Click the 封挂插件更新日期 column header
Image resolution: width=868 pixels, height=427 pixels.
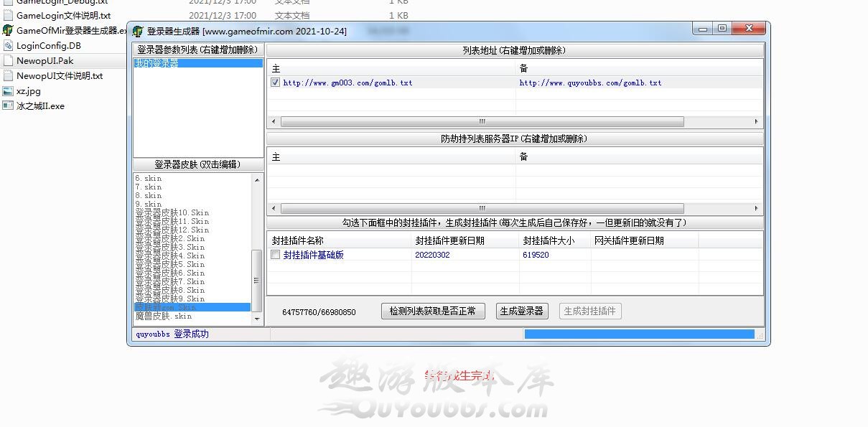pos(449,241)
